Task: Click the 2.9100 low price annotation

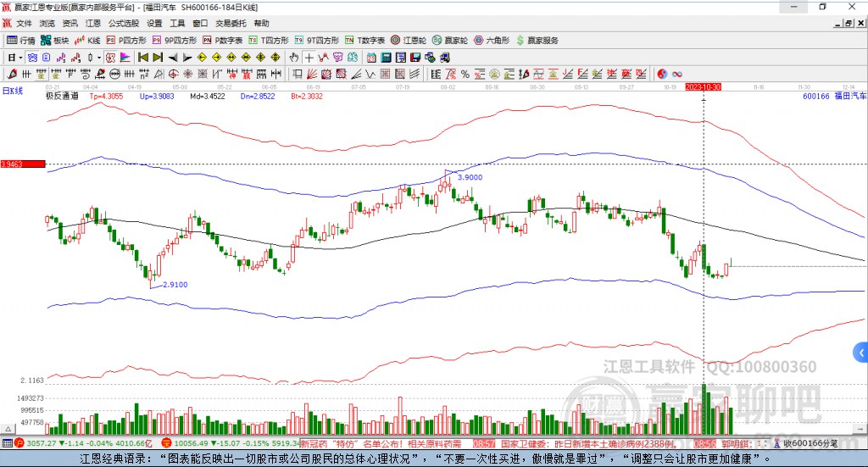Action: click(x=175, y=285)
